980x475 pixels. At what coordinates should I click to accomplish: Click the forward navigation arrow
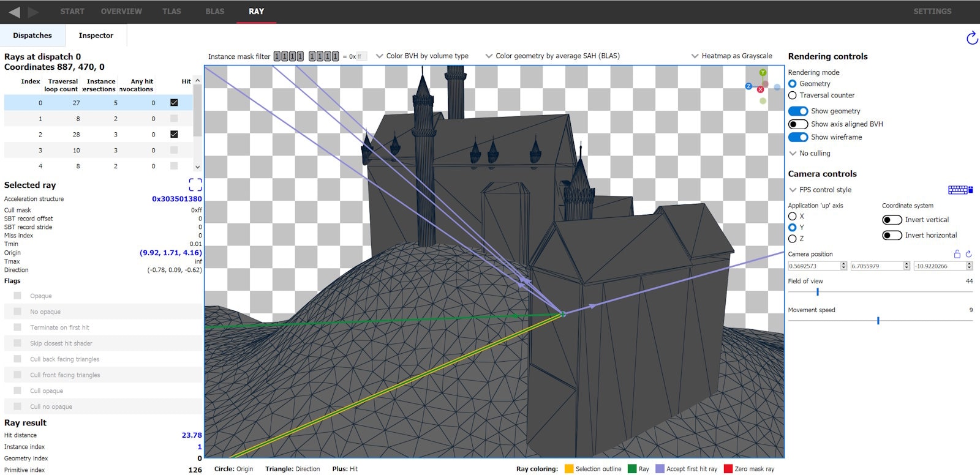(33, 12)
